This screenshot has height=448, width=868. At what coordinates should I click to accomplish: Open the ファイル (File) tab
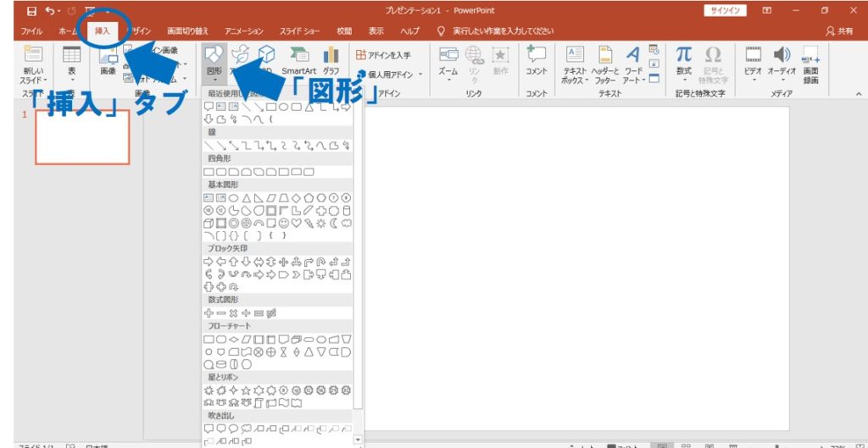[31, 30]
